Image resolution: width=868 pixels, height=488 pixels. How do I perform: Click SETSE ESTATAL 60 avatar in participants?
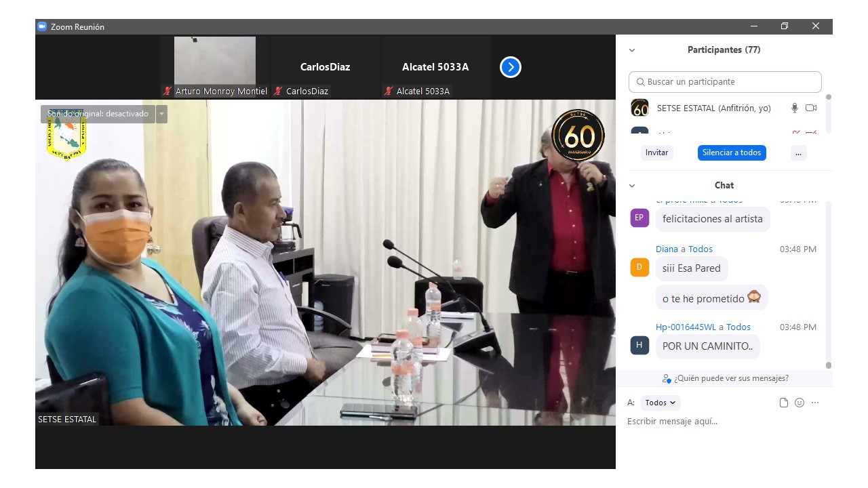tap(639, 108)
